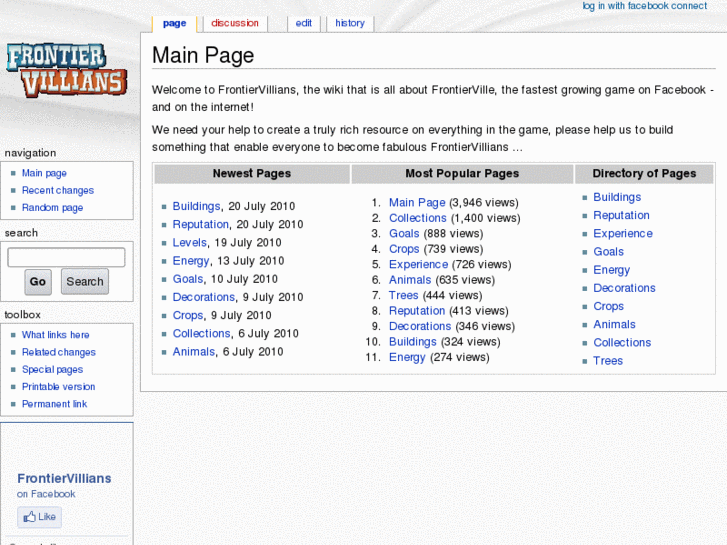Click the date 20 July 2010 beside Buildings
727x545 pixels.
261,206
